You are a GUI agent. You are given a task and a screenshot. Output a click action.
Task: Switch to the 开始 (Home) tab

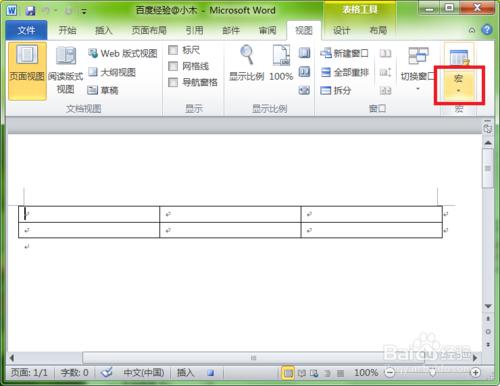pyautogui.click(x=67, y=30)
